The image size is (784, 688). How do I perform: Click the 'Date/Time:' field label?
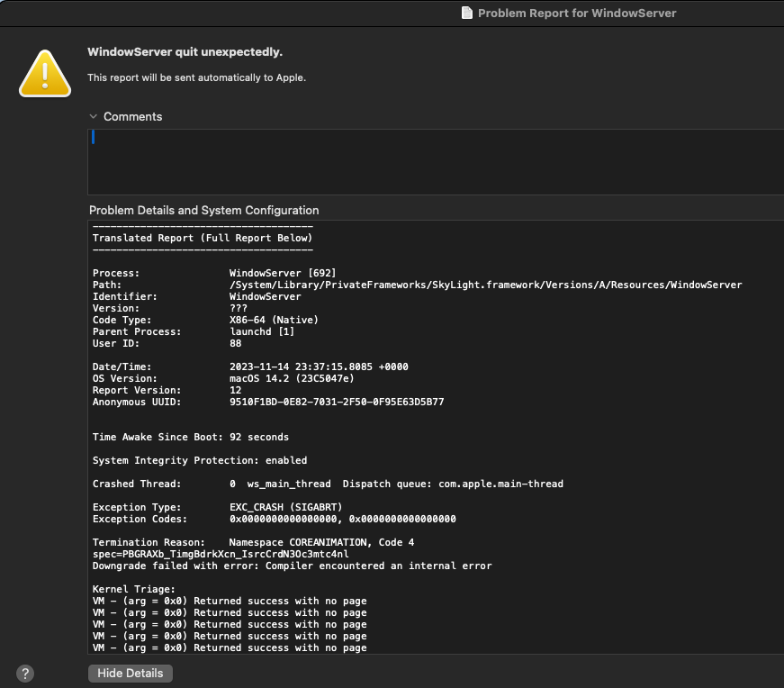tap(122, 367)
